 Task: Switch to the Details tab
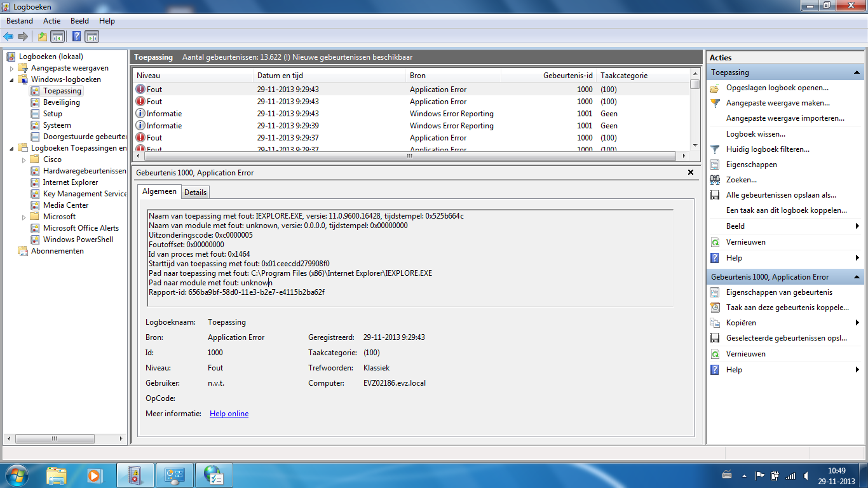pos(196,192)
